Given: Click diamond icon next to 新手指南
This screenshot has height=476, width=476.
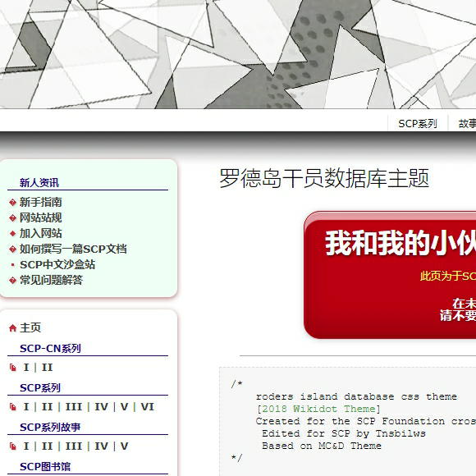Looking at the screenshot, I should pos(12,202).
